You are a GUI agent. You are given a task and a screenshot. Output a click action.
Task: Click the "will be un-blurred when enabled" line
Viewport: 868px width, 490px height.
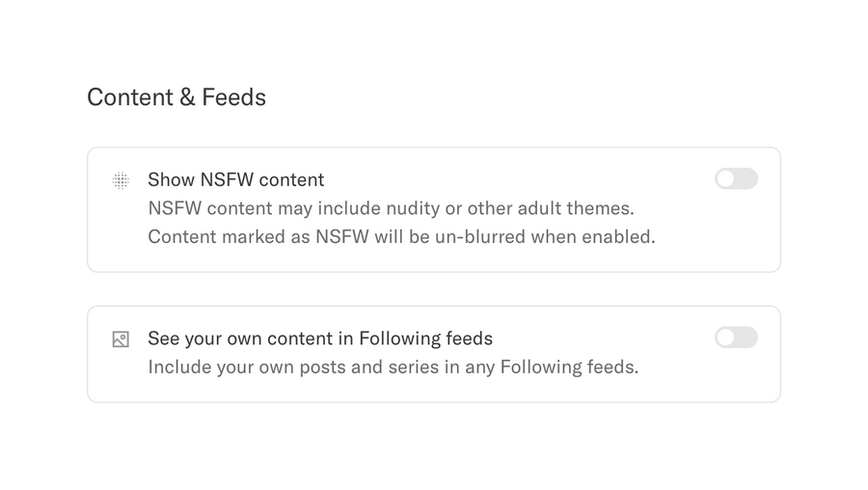point(401,236)
